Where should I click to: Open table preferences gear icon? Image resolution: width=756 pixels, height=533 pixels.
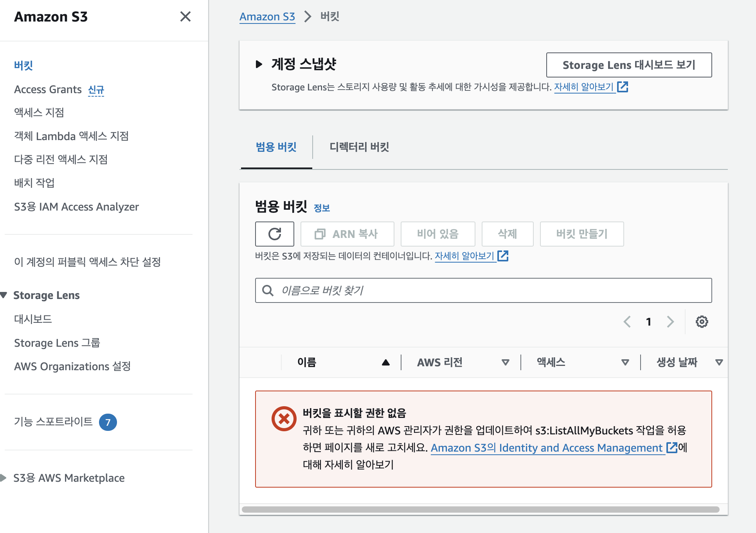tap(702, 322)
